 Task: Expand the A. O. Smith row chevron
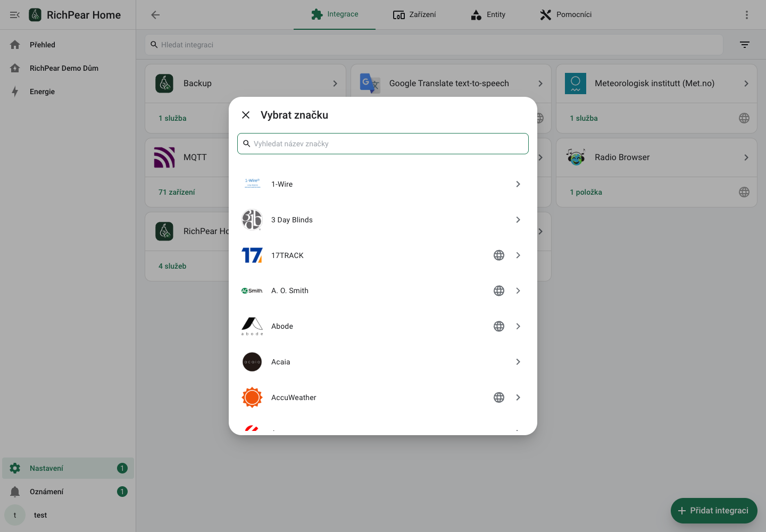click(x=518, y=290)
